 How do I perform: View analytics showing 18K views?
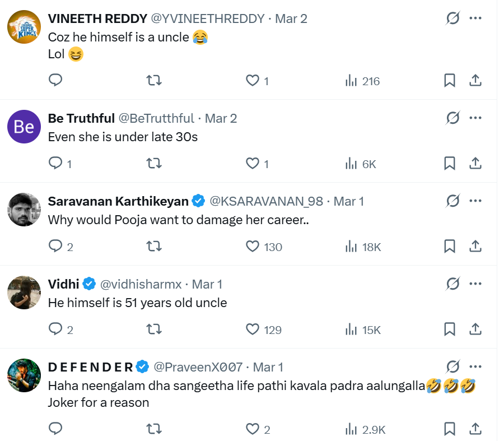363,247
